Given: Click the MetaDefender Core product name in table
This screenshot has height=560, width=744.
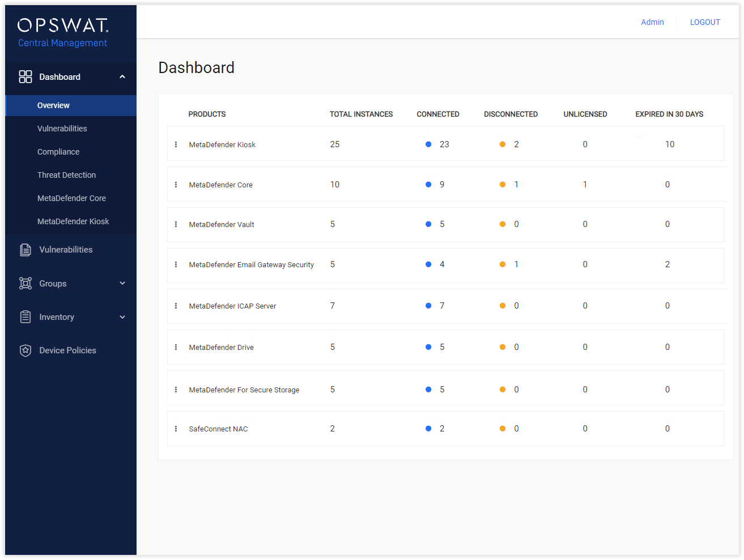Looking at the screenshot, I should coord(221,185).
